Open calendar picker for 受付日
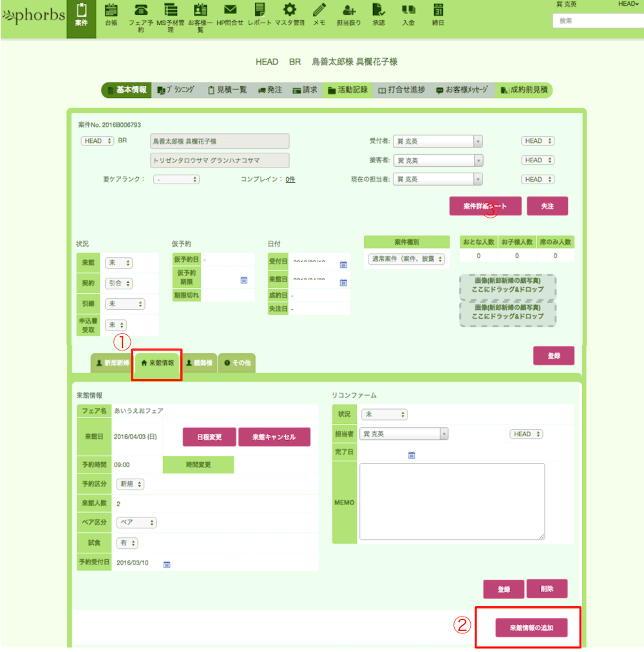 (x=343, y=264)
